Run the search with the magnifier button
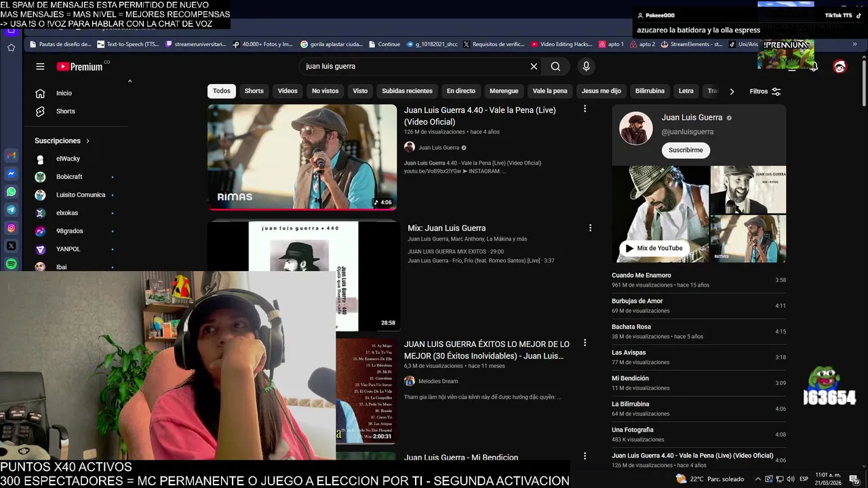868x488 pixels. pyautogui.click(x=555, y=66)
